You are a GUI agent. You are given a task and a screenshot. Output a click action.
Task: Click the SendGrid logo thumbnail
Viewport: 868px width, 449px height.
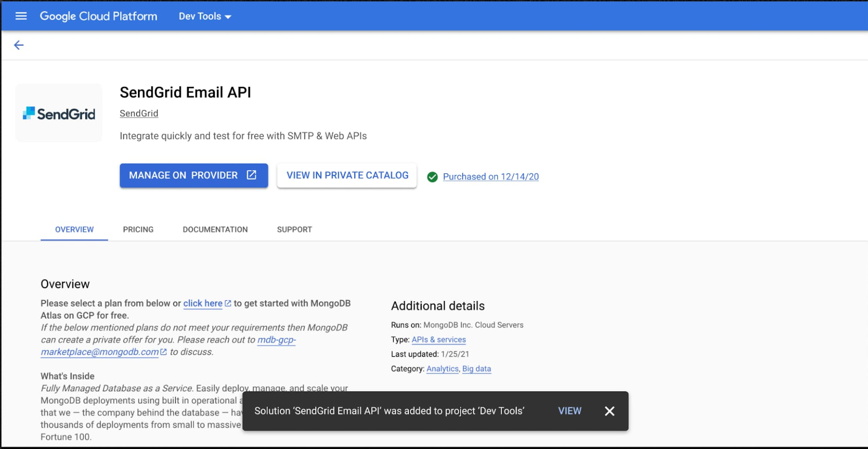click(x=59, y=113)
